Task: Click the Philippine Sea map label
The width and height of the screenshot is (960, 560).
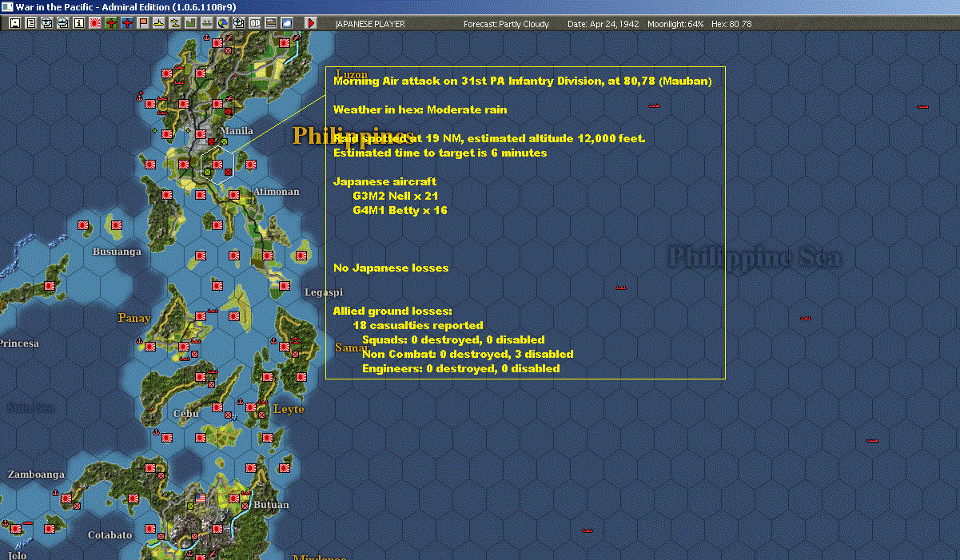Action: [754, 257]
